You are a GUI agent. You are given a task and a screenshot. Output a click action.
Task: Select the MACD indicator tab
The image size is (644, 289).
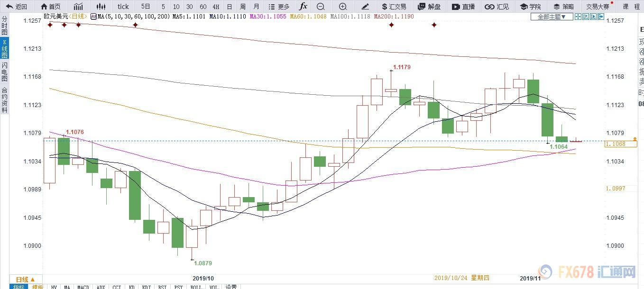click(x=83, y=287)
